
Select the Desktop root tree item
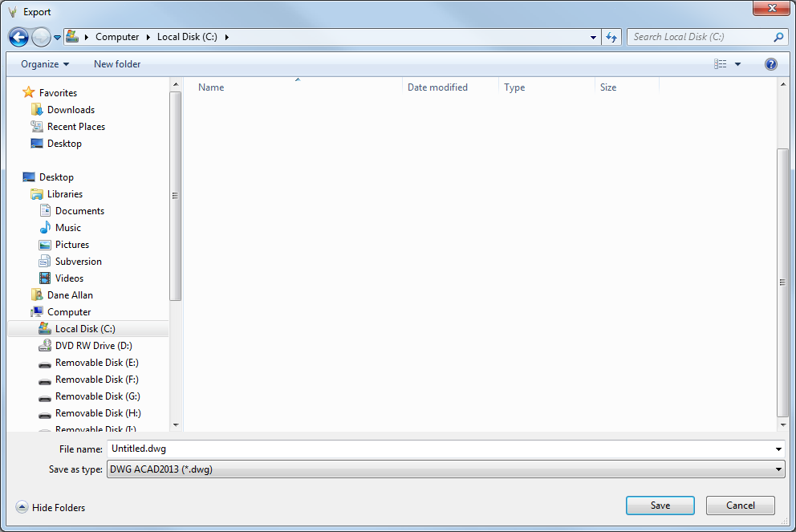56,177
